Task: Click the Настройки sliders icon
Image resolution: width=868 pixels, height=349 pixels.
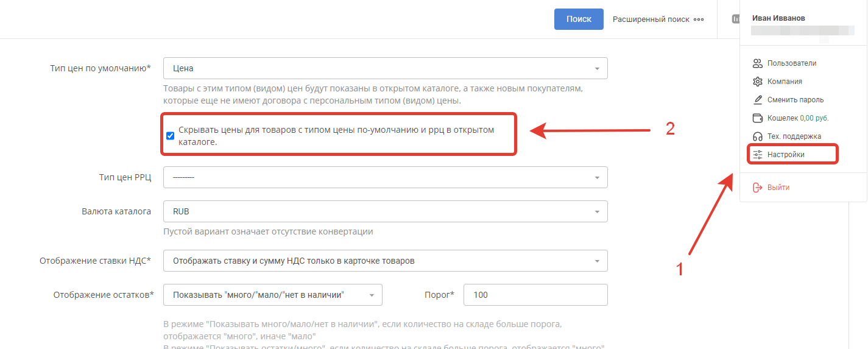Action: pyautogui.click(x=758, y=155)
